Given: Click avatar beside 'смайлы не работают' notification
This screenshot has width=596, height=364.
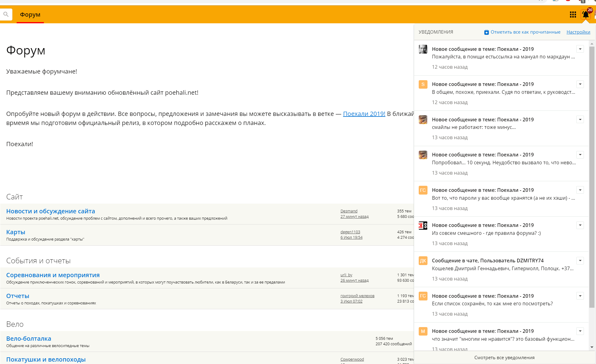Looking at the screenshot, I should (x=423, y=120).
